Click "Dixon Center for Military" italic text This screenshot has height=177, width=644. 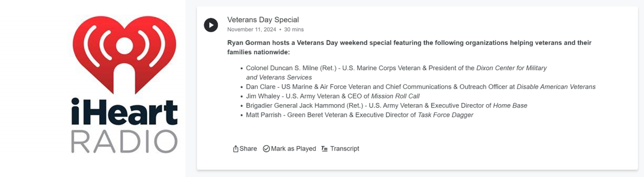[x=511, y=68]
